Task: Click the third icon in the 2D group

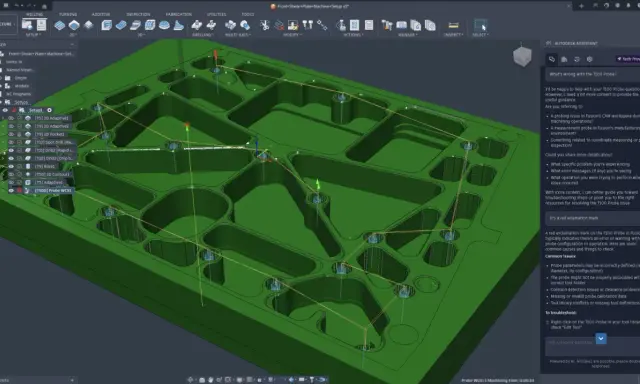Action: tap(89, 25)
